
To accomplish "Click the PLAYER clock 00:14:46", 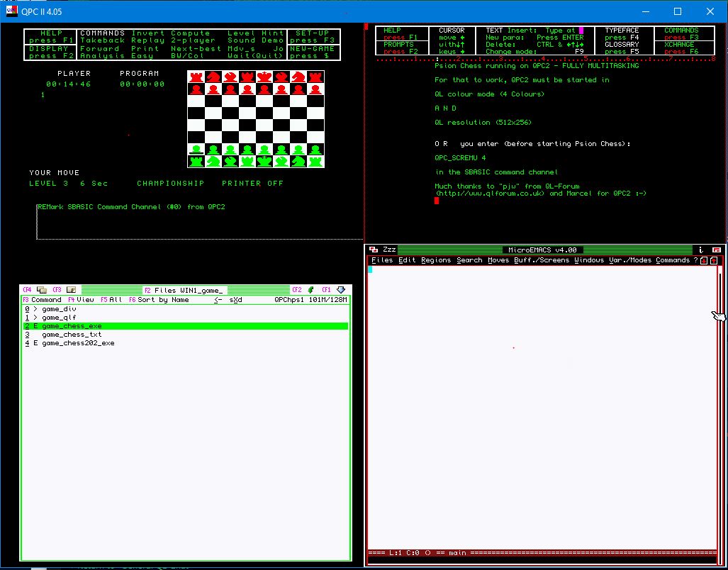I will click(69, 84).
